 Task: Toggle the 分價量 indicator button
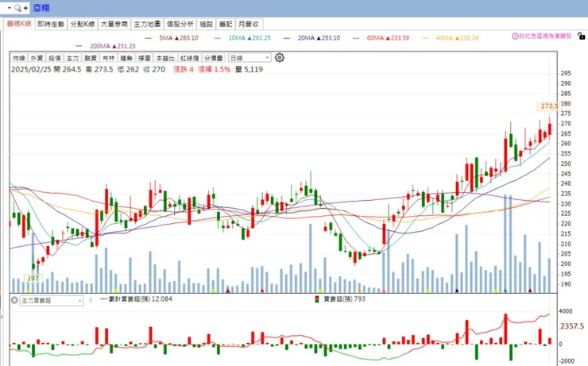point(214,58)
